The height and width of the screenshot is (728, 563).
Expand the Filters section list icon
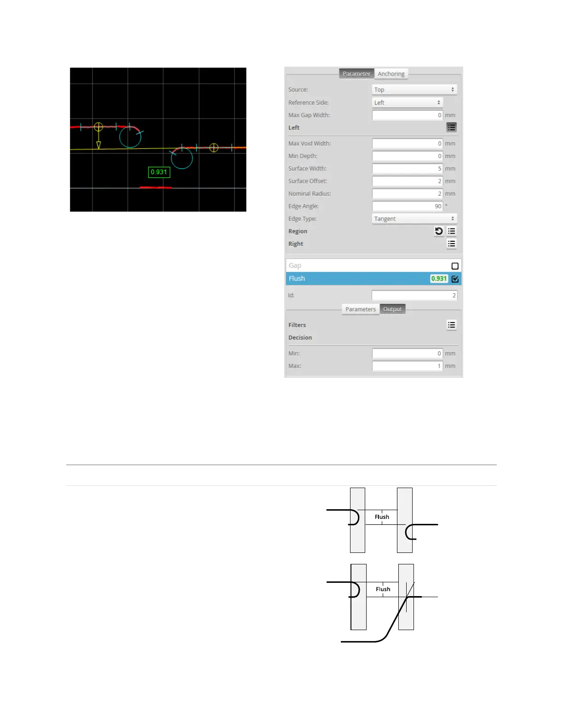[452, 325]
